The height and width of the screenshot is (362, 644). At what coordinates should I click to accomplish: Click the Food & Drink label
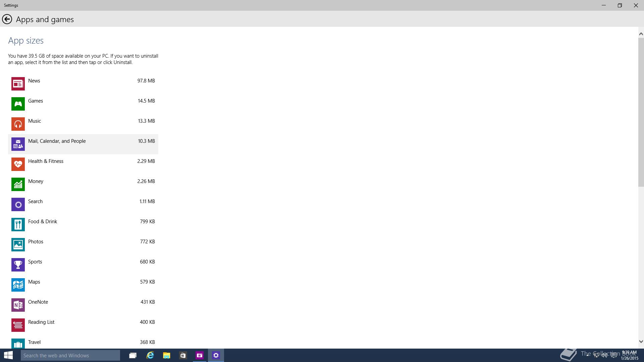click(x=43, y=222)
